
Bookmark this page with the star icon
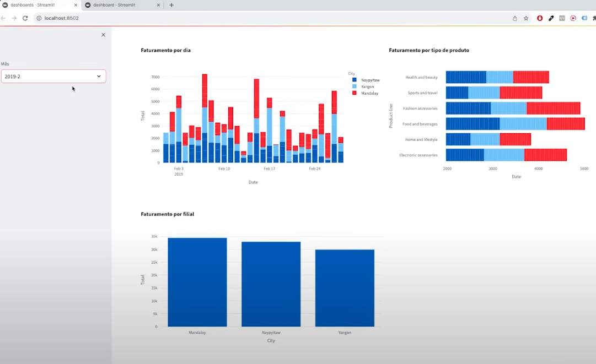(x=526, y=18)
